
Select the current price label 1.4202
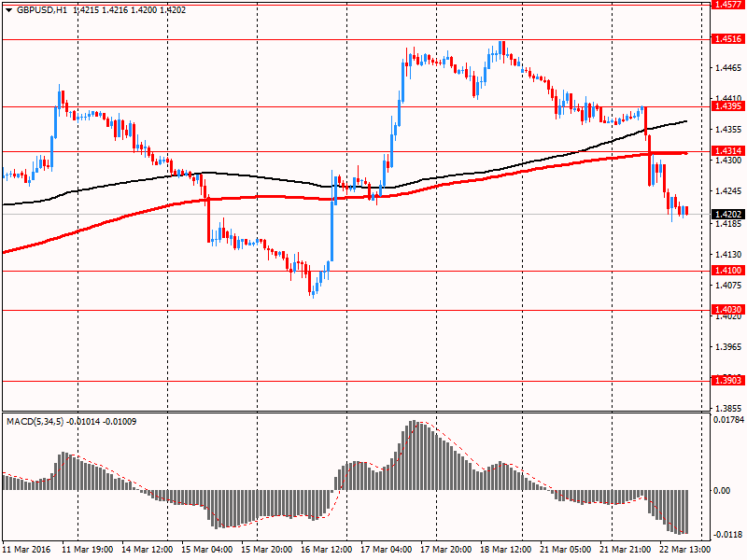[x=728, y=215]
